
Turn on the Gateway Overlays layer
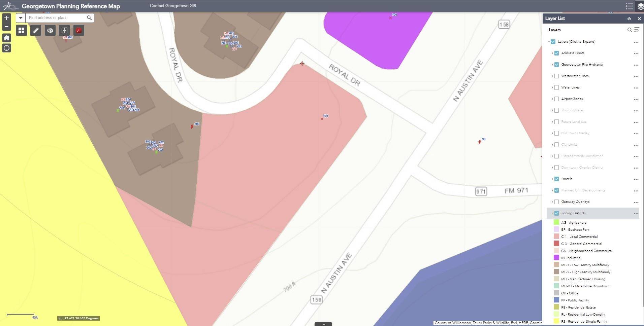tap(556, 202)
